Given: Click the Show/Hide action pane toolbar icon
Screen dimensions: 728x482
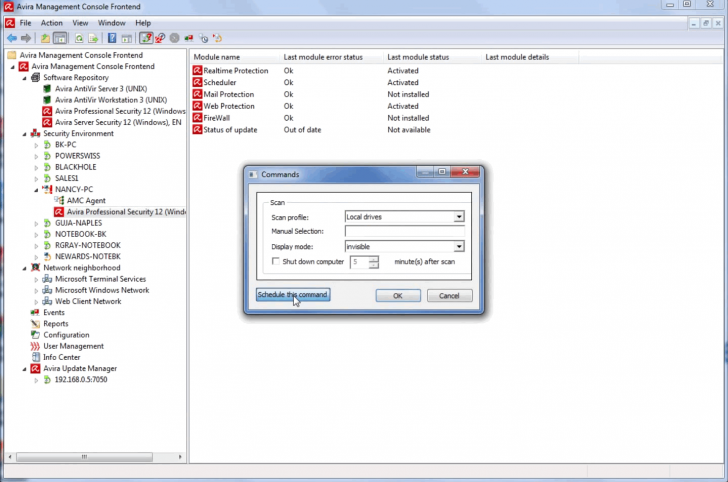Looking at the screenshot, I should click(126, 38).
